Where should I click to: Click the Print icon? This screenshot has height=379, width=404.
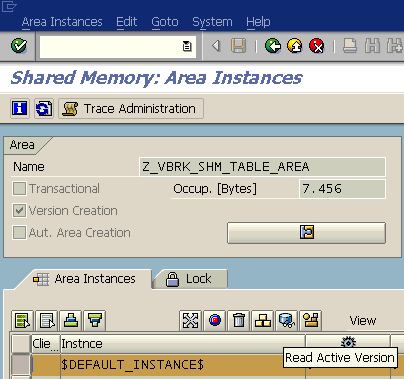350,46
